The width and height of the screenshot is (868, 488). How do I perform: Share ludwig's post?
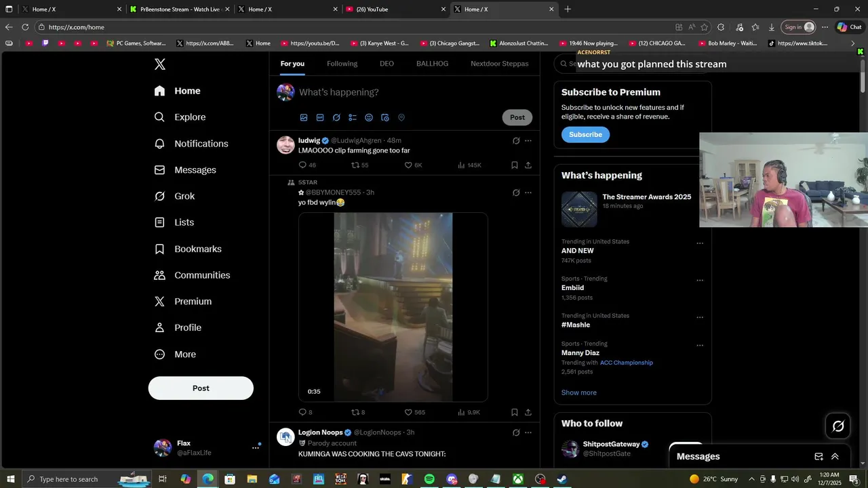tap(528, 165)
